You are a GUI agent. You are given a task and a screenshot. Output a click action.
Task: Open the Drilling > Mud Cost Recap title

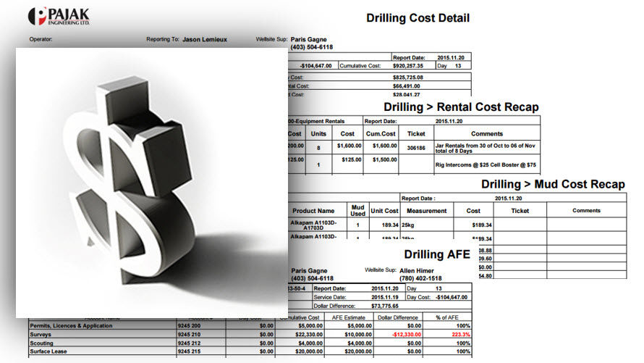coord(553,184)
